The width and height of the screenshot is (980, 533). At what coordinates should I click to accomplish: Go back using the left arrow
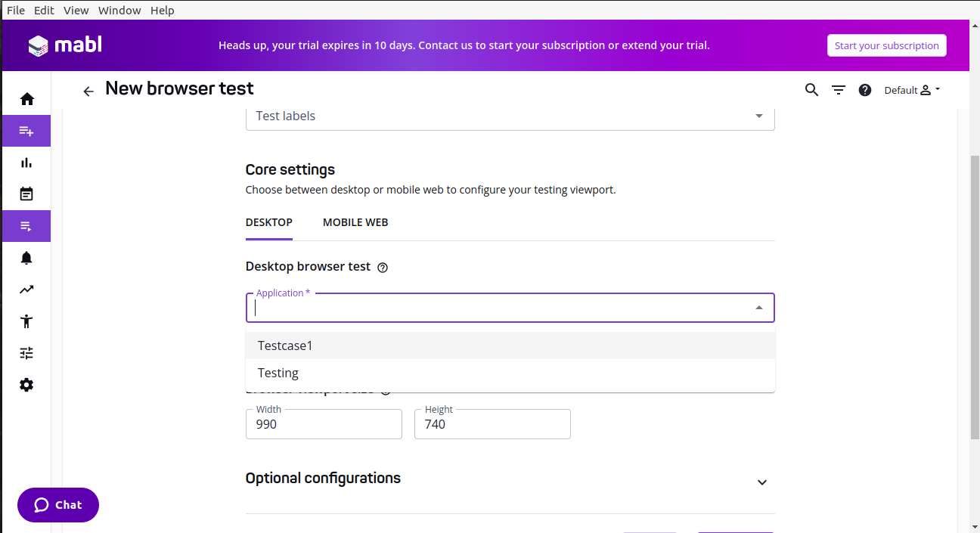[x=88, y=91]
